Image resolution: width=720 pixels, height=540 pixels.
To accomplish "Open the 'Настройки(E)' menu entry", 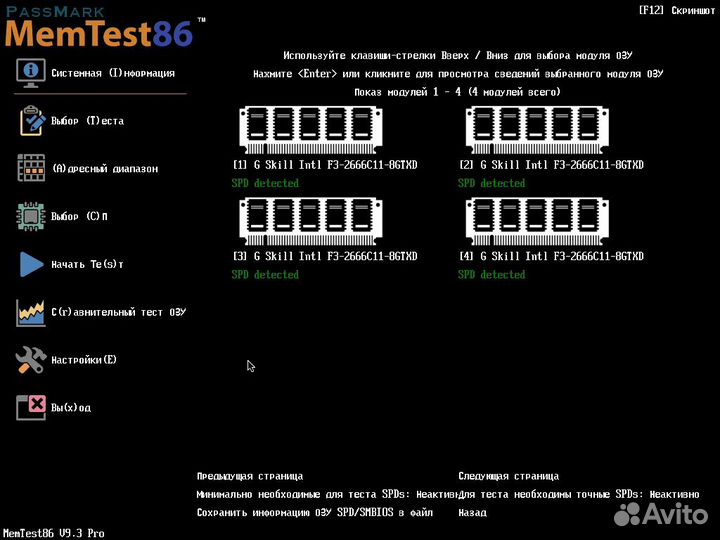I will coord(84,360).
